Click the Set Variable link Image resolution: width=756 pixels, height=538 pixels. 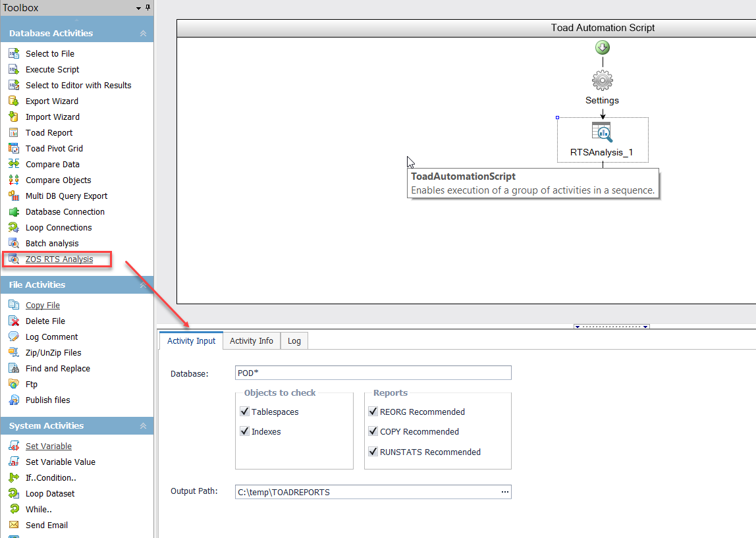tap(49, 446)
